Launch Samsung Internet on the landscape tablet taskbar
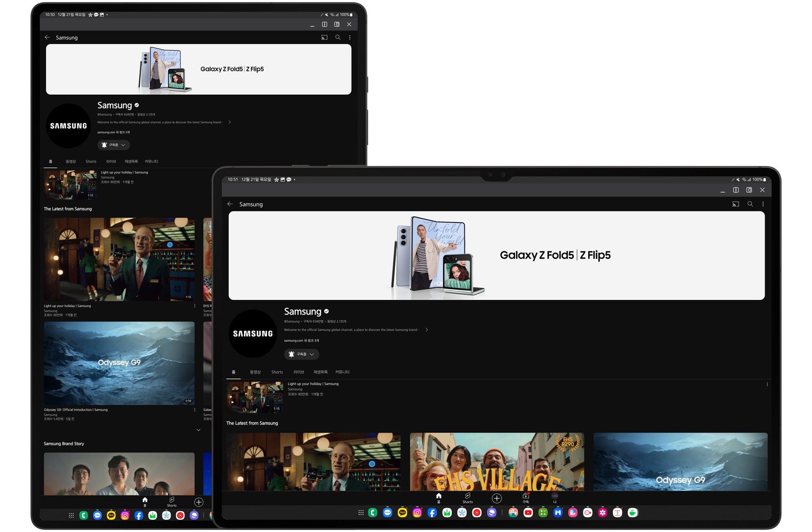 pos(492,513)
